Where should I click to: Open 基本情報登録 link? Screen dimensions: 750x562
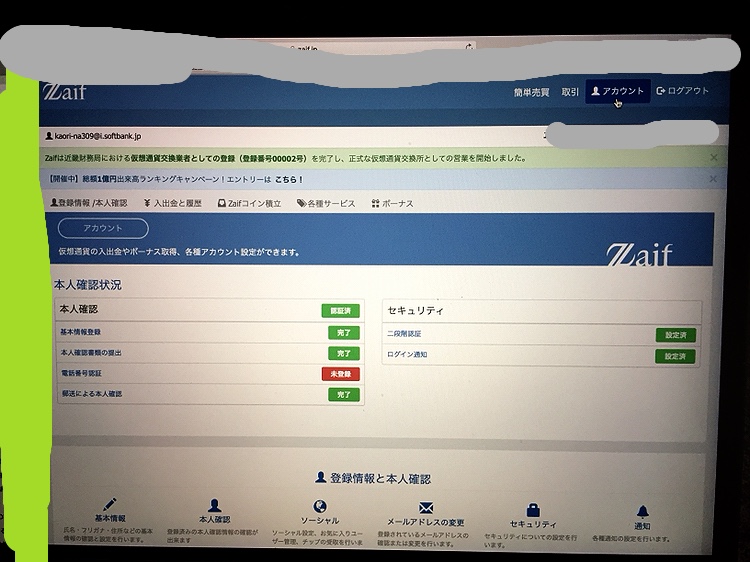pyautogui.click(x=80, y=332)
